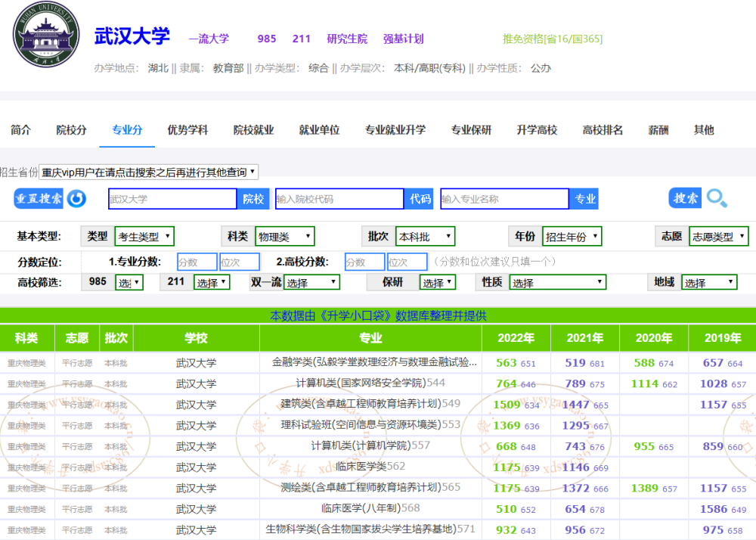This screenshot has width=756, height=540.
Task: Open the 考生类型 dropdown
Action: 144,236
